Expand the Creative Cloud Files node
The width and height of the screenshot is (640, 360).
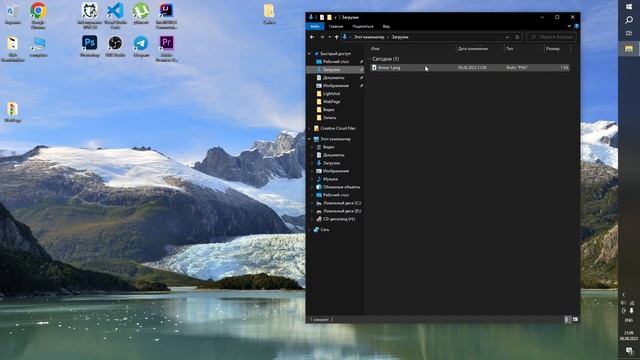click(x=309, y=129)
